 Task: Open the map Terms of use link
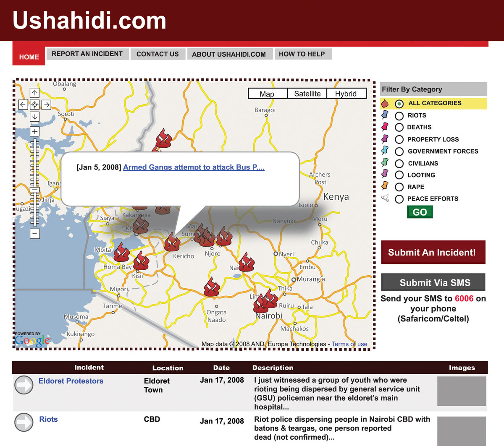click(349, 344)
